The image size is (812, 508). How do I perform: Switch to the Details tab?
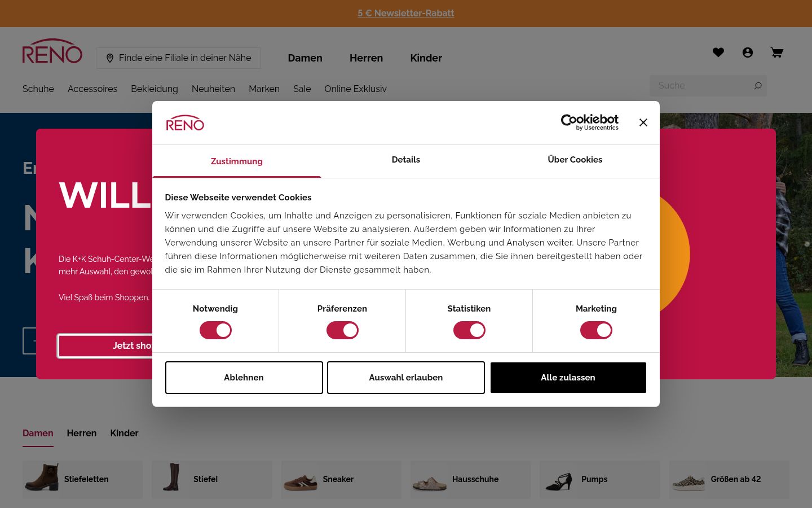406,160
